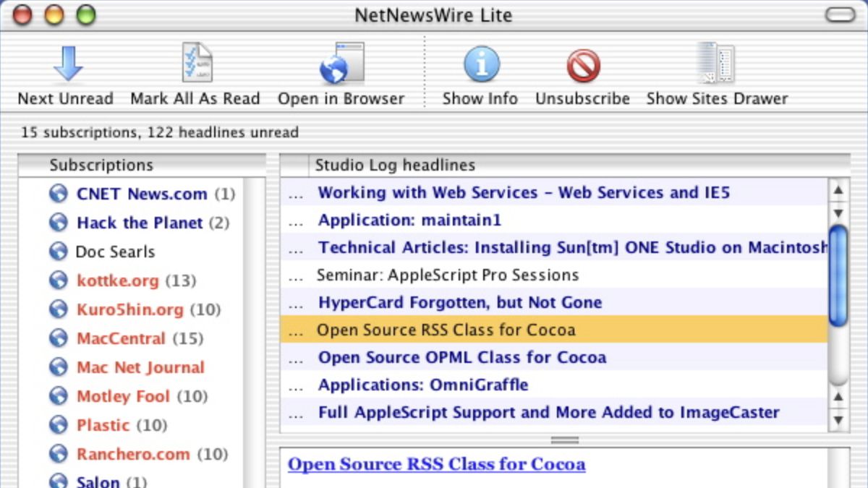
Task: Click the yellow minimize window button
Action: tap(54, 14)
